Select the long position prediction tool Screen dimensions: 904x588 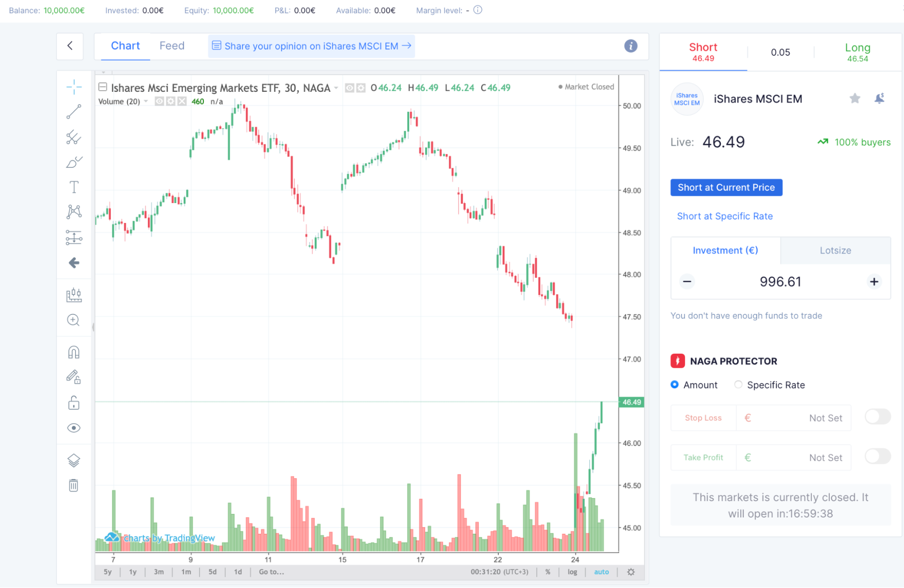(74, 237)
